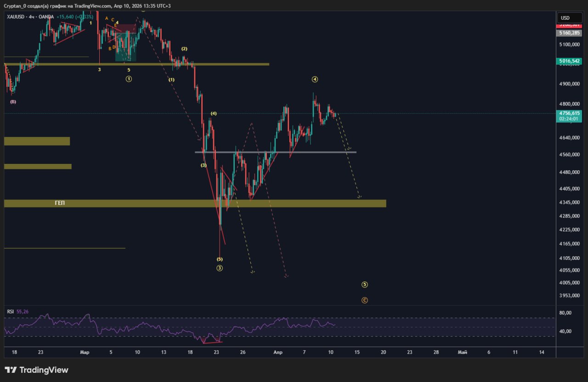Screen dimensions: 588x382
Task: Select the circled C wave marker
Action: [365, 300]
